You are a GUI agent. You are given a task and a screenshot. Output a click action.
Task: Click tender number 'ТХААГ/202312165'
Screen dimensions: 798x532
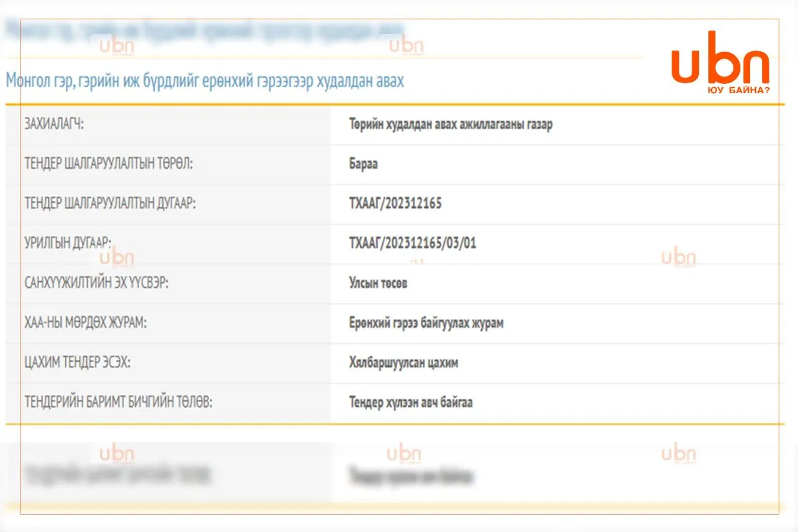pos(395,203)
